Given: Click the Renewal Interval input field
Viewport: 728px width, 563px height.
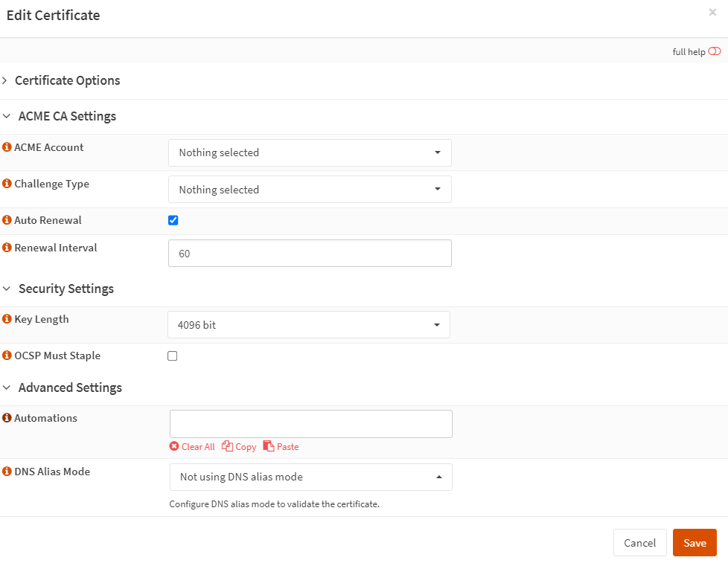Looking at the screenshot, I should (x=310, y=254).
